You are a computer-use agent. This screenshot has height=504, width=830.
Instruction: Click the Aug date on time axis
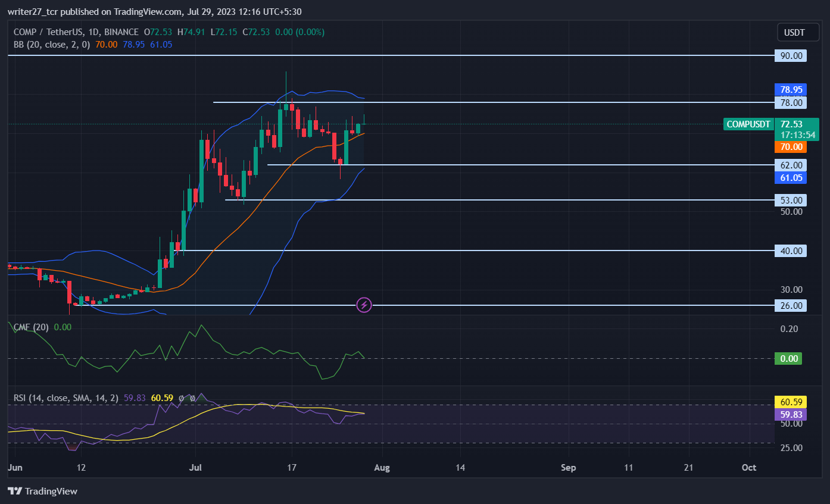tap(382, 468)
